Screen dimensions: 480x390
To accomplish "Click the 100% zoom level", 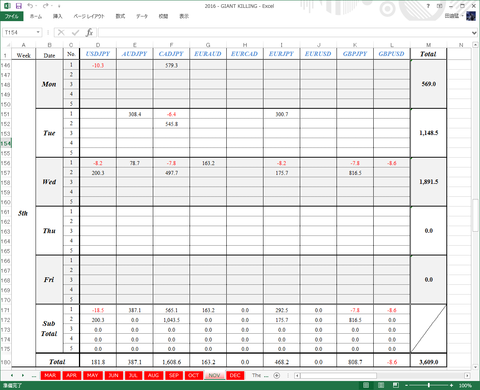I will pyautogui.click(x=465, y=385).
